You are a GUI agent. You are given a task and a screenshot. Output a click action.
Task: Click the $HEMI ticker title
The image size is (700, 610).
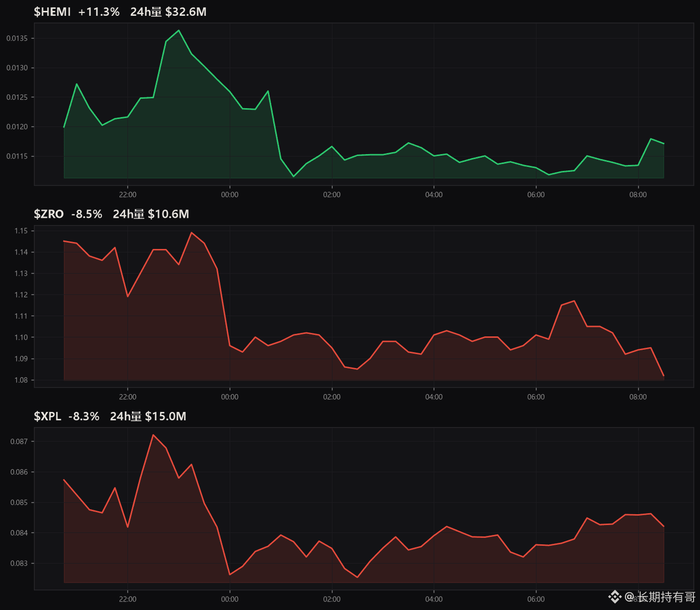click(x=52, y=12)
